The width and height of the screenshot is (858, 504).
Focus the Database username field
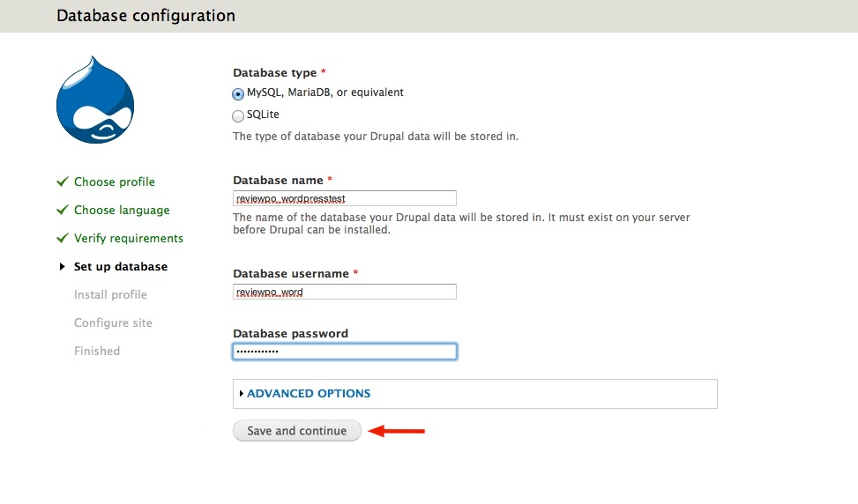coord(345,292)
